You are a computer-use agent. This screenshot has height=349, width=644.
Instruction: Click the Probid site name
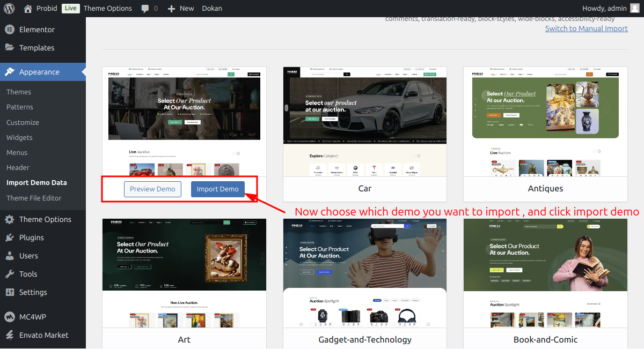(x=47, y=8)
